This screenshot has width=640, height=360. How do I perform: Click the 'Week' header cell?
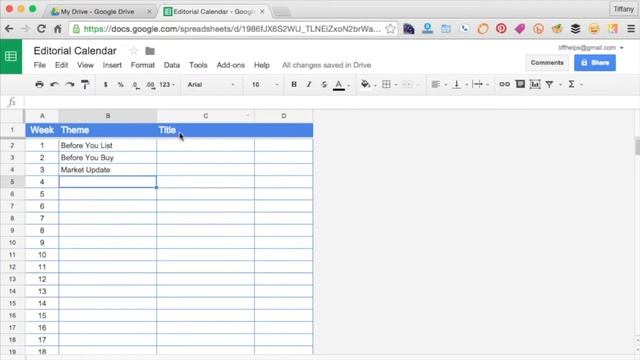pyautogui.click(x=42, y=130)
